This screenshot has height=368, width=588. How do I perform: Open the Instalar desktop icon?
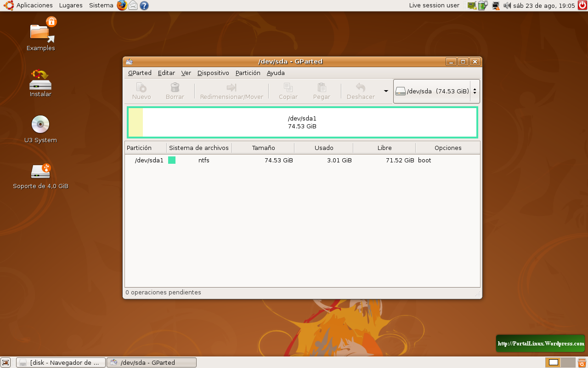click(x=40, y=83)
